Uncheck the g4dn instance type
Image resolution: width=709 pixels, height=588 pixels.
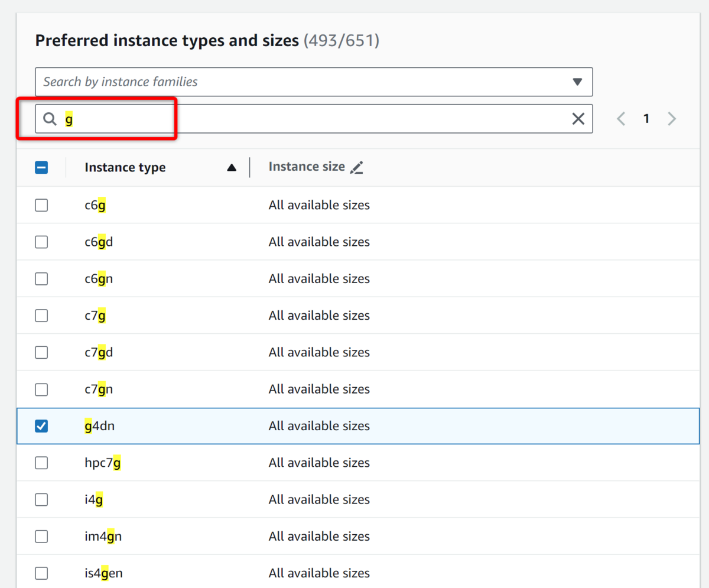(41, 425)
